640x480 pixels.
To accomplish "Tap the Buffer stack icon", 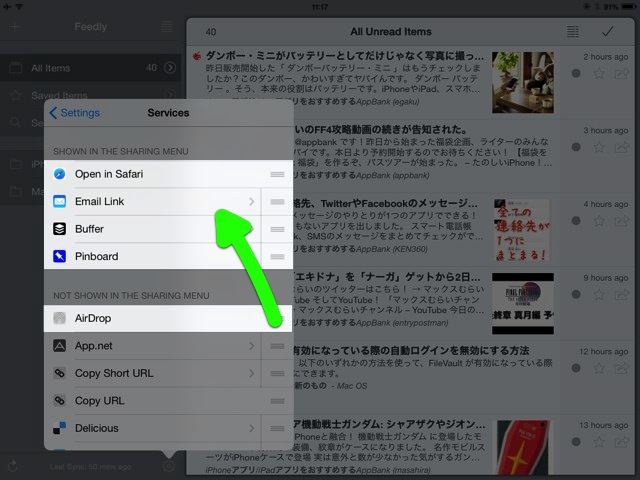I will point(60,229).
